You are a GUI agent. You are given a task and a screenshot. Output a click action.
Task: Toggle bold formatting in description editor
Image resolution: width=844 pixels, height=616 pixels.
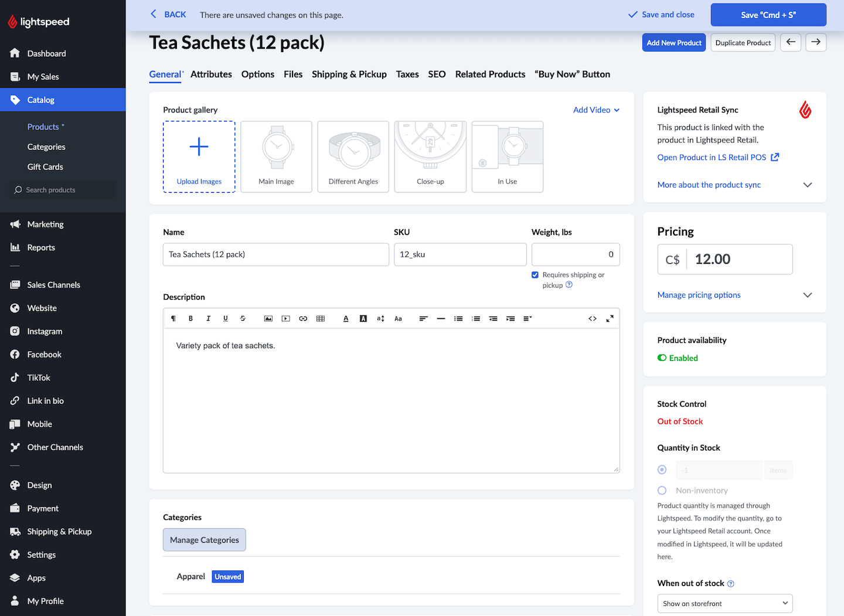(x=190, y=319)
